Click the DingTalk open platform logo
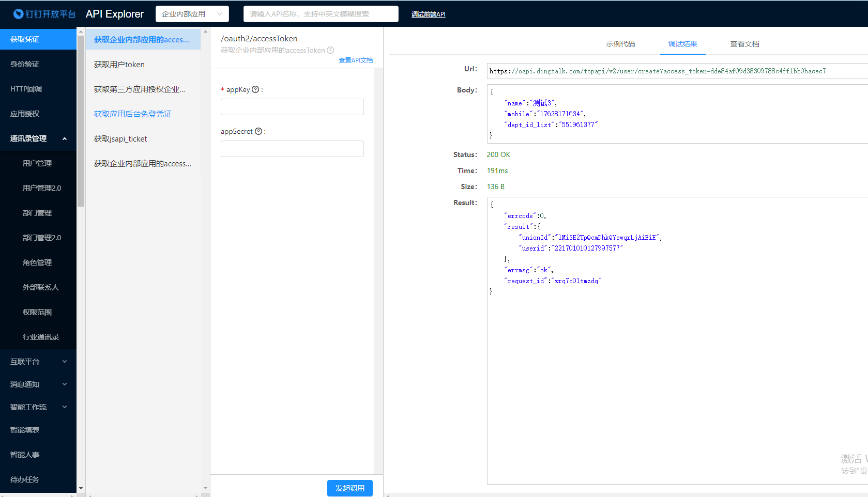The height and width of the screenshot is (497, 868). (44, 14)
